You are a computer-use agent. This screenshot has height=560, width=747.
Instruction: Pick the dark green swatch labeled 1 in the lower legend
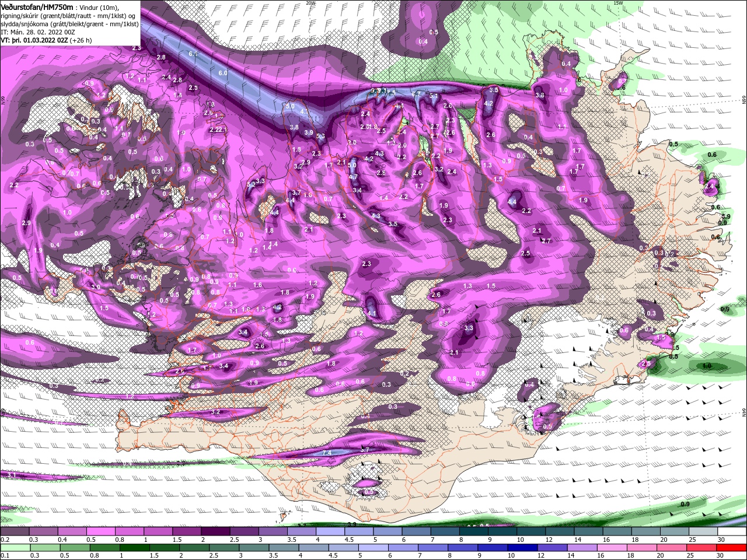(135, 547)
